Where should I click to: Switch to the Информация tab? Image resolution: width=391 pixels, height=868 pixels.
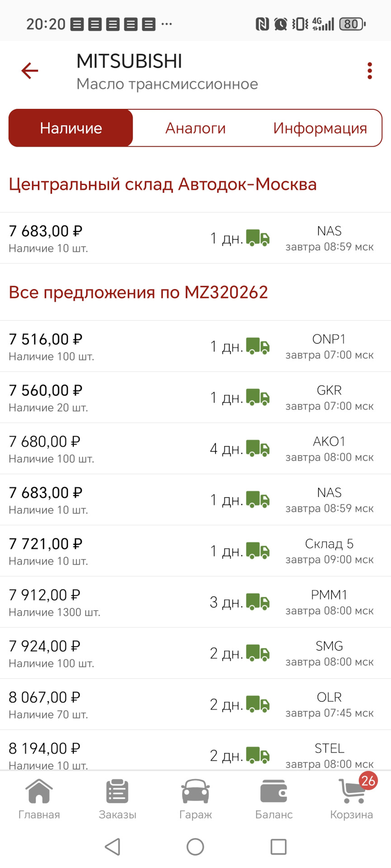point(320,128)
